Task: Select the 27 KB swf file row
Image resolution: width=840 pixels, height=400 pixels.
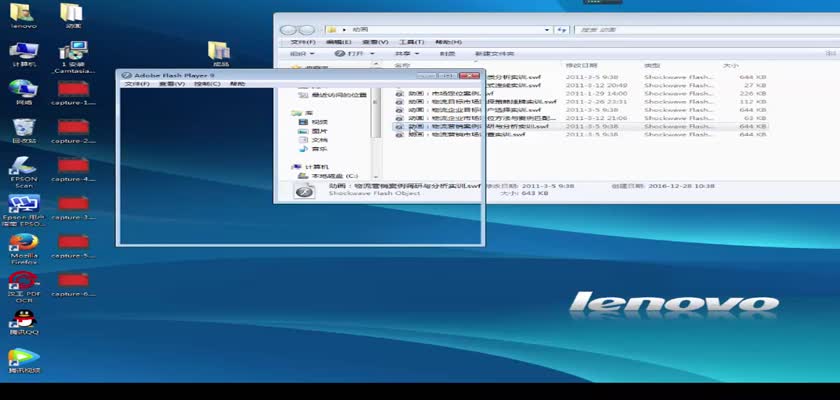Action: point(581,85)
